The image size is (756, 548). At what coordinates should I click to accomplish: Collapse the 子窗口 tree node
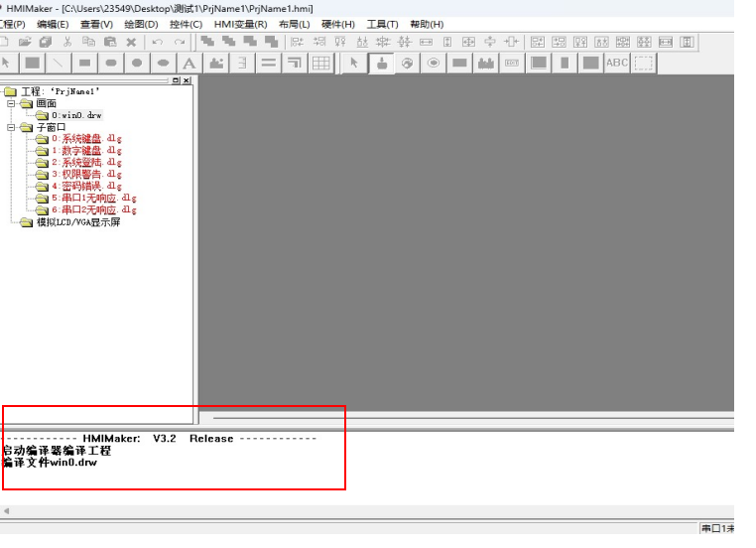point(11,128)
